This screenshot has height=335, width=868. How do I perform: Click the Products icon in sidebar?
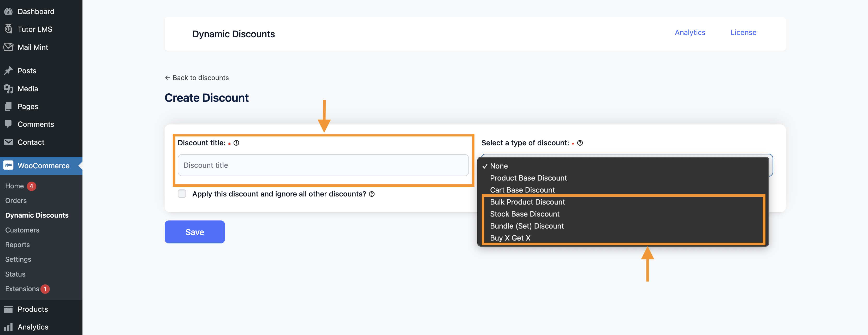pos(8,308)
